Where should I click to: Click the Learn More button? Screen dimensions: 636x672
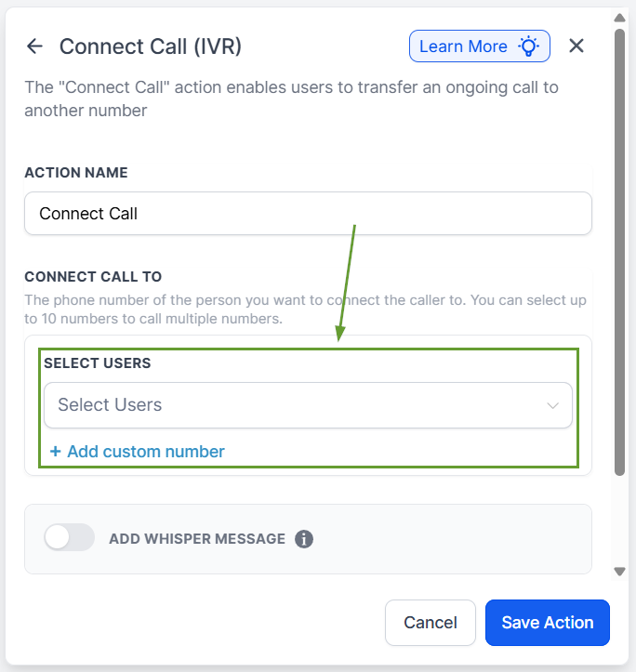(479, 46)
